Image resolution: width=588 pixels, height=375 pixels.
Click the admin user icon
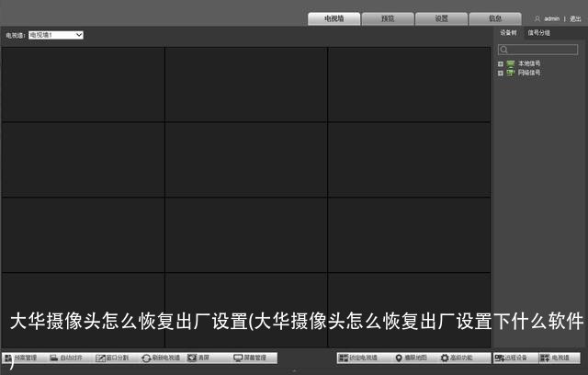537,18
